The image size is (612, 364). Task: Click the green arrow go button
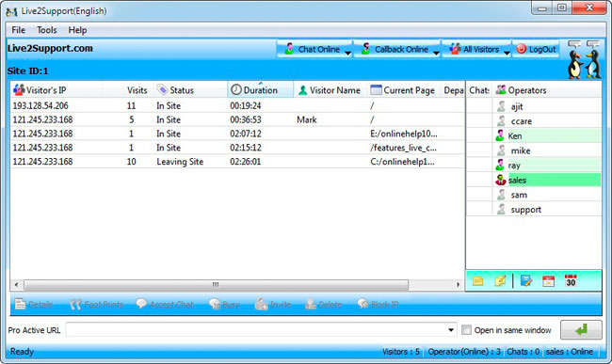point(581,330)
